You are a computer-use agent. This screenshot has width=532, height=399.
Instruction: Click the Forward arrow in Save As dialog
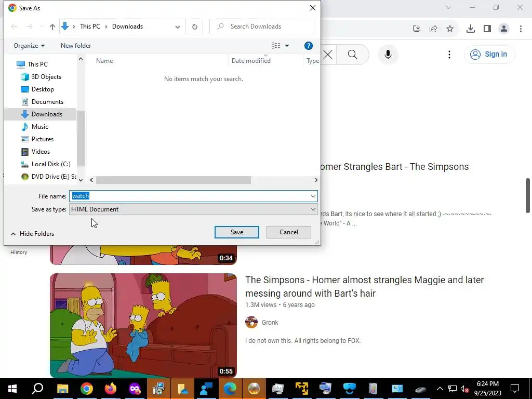tap(30, 26)
